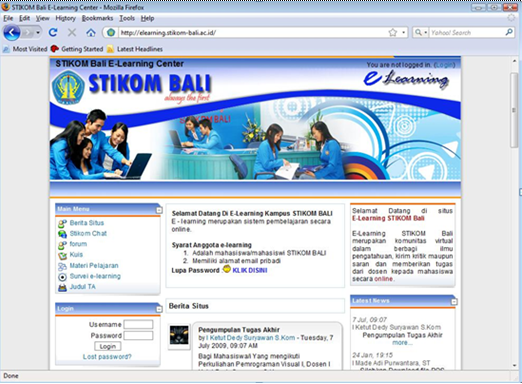
Task: Open the Tools menu
Action: tap(127, 18)
